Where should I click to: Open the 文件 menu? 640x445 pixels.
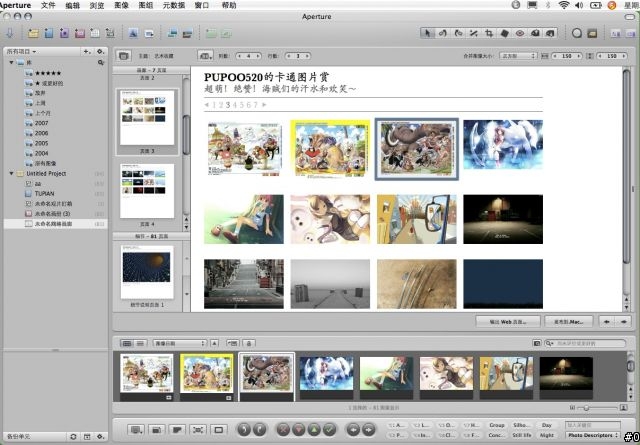[48, 5]
